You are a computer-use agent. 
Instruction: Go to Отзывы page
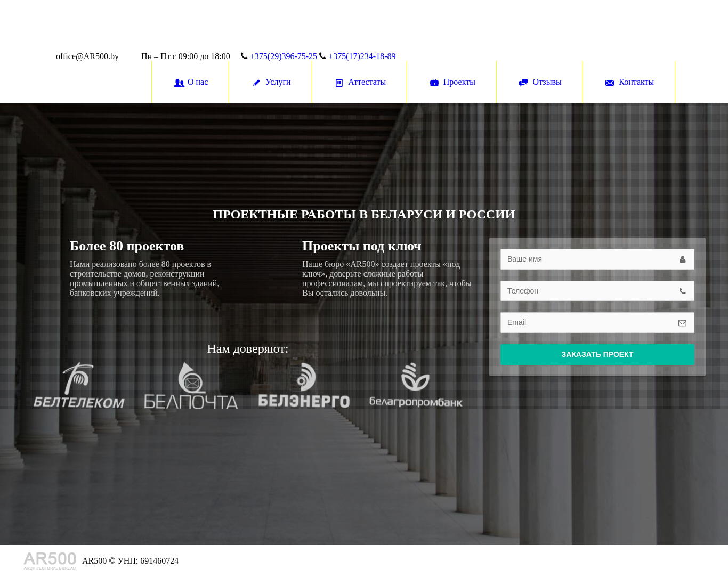pos(540,82)
